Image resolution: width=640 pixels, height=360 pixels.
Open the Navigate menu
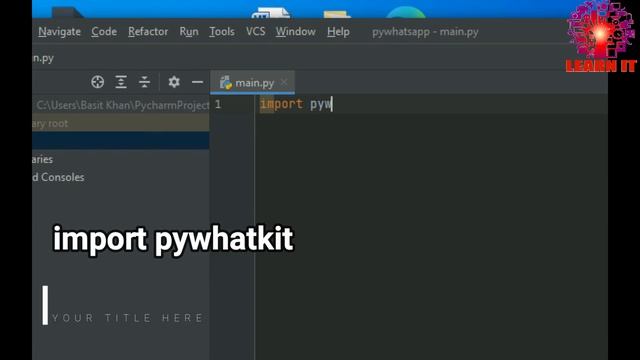pyautogui.click(x=60, y=32)
